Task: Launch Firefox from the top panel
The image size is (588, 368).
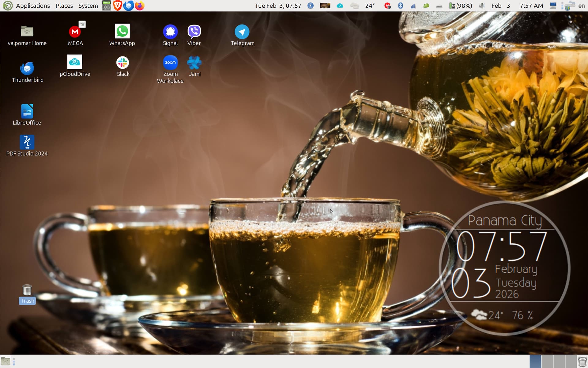Action: (x=140, y=6)
